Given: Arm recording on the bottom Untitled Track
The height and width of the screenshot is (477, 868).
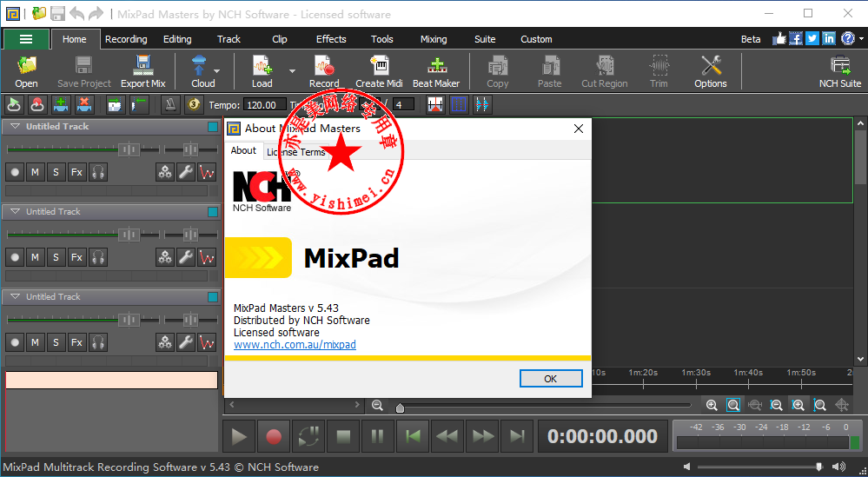Looking at the screenshot, I should pyautogui.click(x=15, y=342).
